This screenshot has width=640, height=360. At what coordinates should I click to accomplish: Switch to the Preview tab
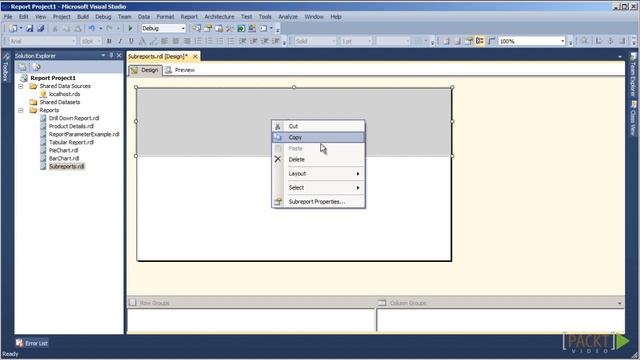coord(180,70)
